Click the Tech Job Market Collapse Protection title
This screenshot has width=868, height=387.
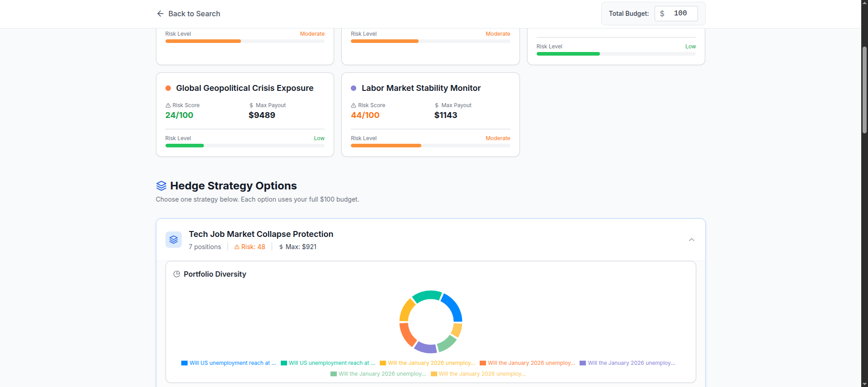pyautogui.click(x=261, y=234)
